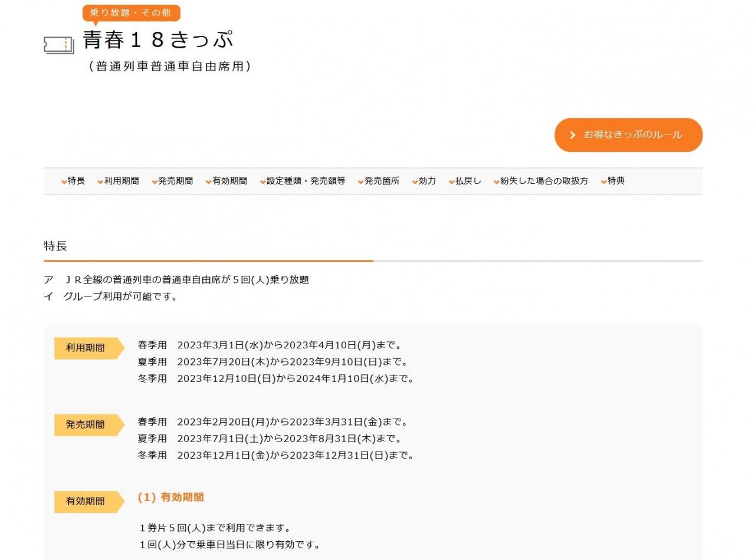The height and width of the screenshot is (560, 755).
Task: Select the 有効期間 anchor link
Action: click(x=226, y=181)
